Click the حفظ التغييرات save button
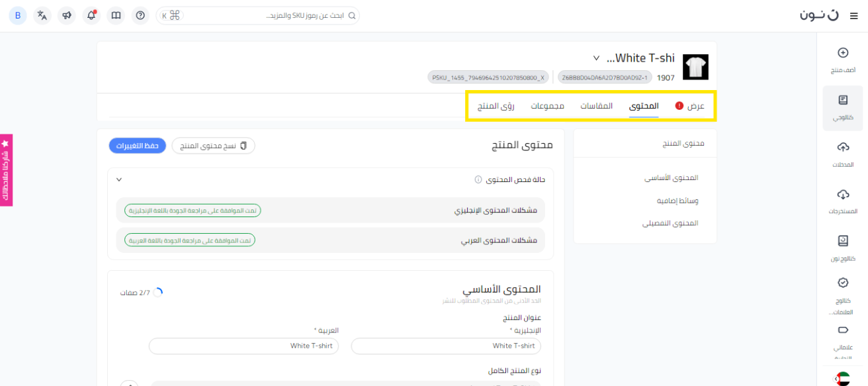The height and width of the screenshot is (386, 868). tap(137, 146)
